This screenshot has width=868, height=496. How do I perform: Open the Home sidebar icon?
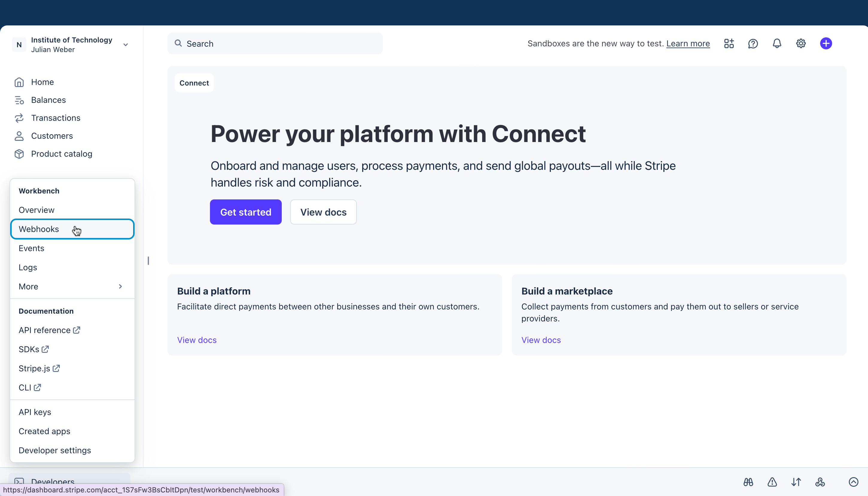tap(19, 82)
